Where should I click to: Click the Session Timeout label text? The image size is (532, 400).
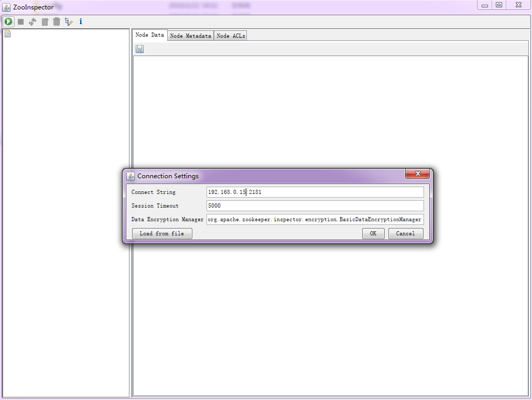[155, 206]
